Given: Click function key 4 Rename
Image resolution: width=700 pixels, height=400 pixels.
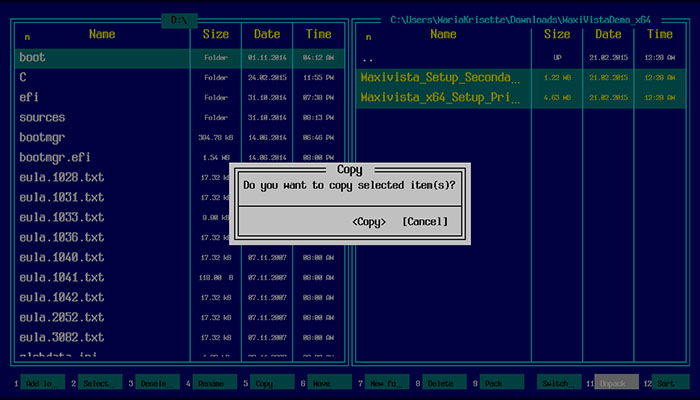Looking at the screenshot, I should click(x=215, y=383).
